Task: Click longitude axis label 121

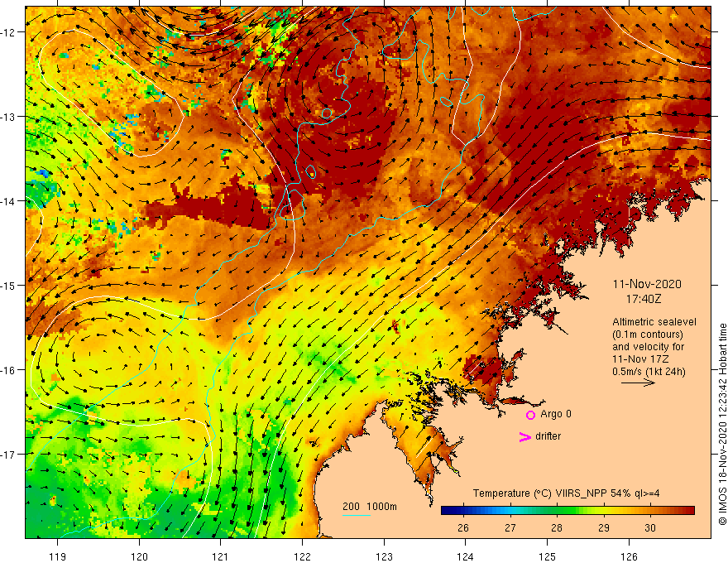Action: click(221, 556)
